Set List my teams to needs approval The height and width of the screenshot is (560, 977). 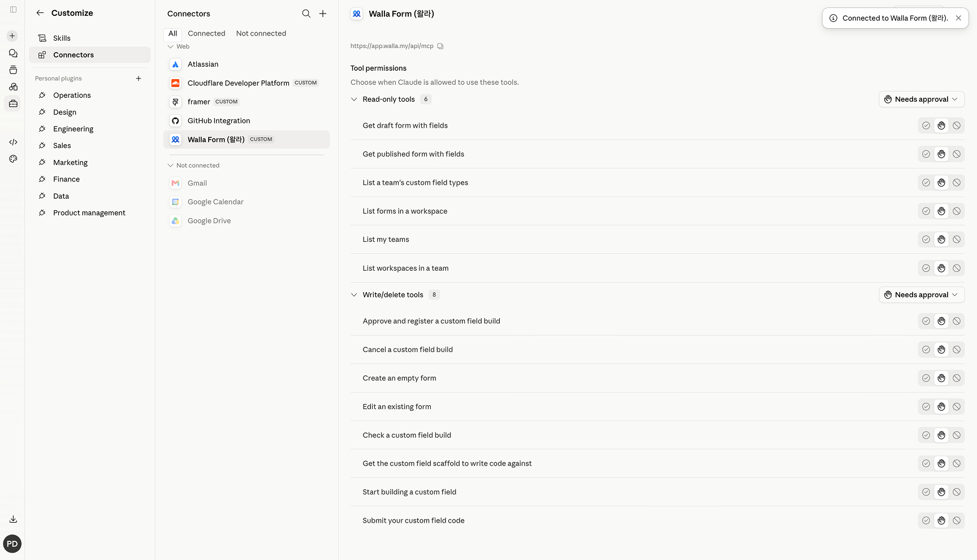tap(941, 240)
